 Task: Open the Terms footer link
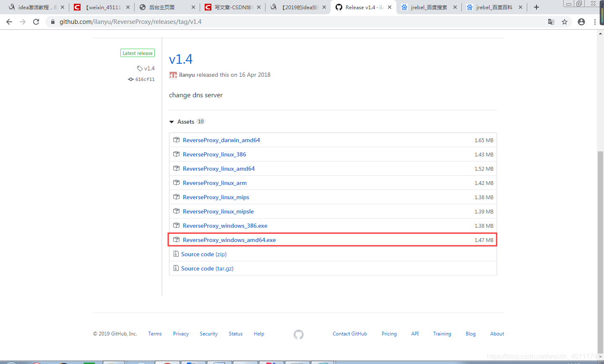point(155,334)
